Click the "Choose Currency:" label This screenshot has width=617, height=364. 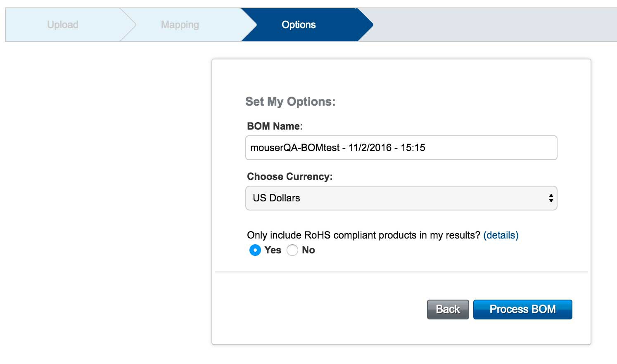point(290,177)
